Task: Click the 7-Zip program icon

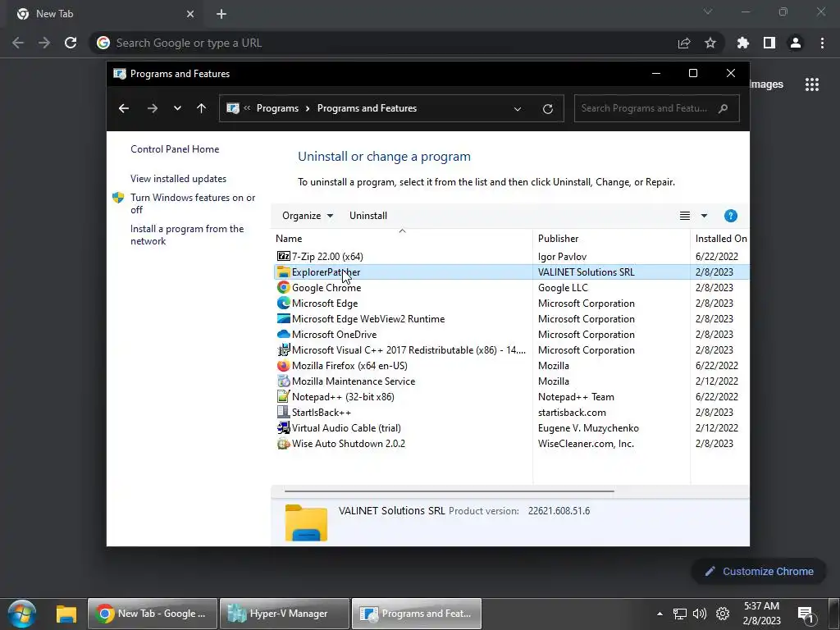Action: tap(283, 256)
